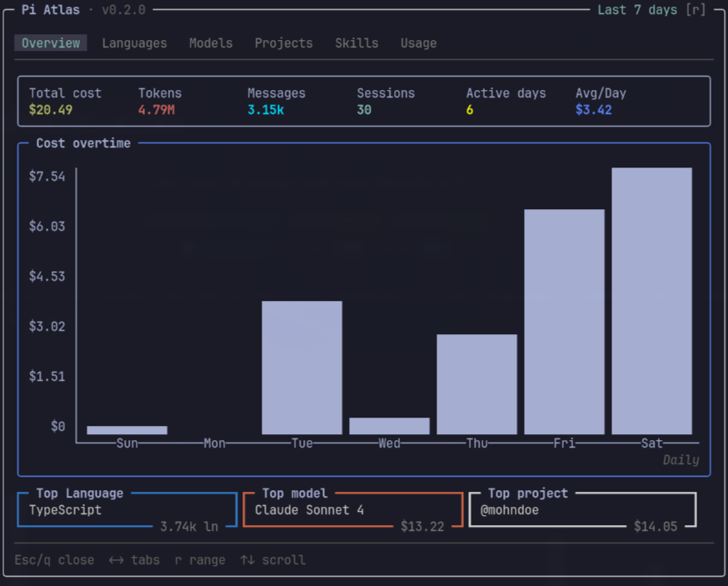Go to the Projects tab
Viewport: 728px width, 586px height.
(284, 43)
